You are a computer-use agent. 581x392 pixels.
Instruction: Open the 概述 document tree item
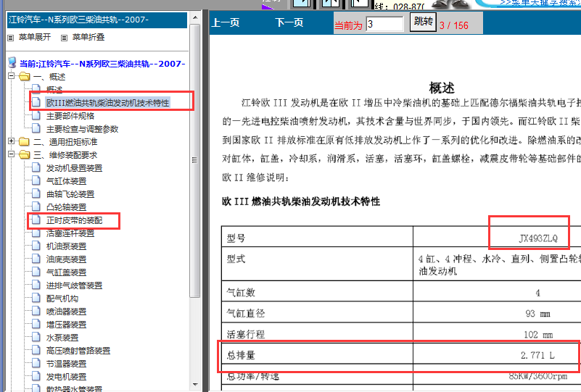(x=54, y=90)
